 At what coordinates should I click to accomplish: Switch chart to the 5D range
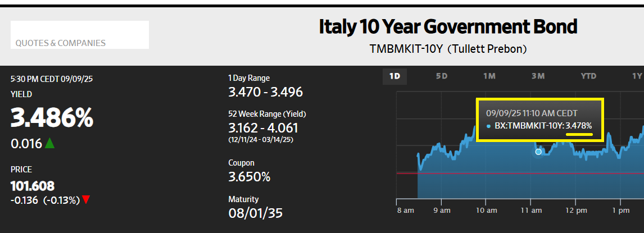(x=442, y=76)
